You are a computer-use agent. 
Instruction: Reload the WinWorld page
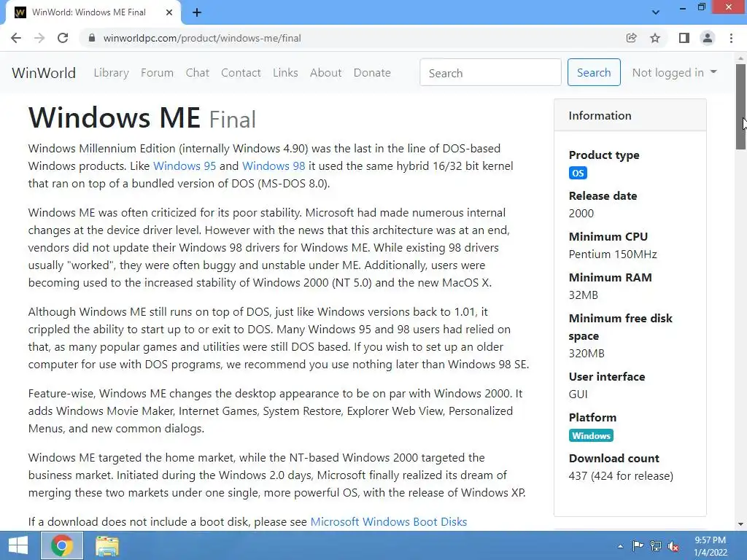pyautogui.click(x=63, y=38)
